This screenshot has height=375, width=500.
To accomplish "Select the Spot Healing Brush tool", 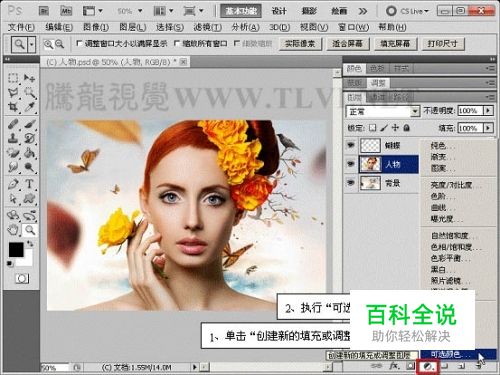I will point(13,124).
